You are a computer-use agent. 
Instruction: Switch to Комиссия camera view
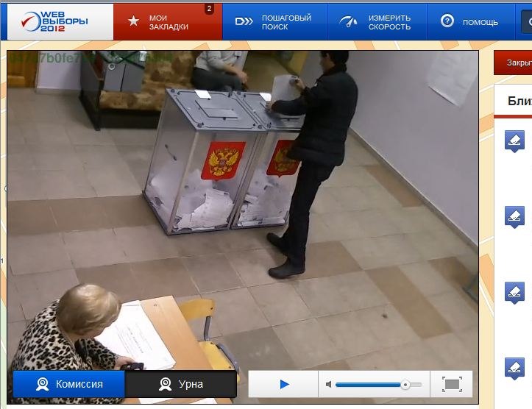point(69,384)
